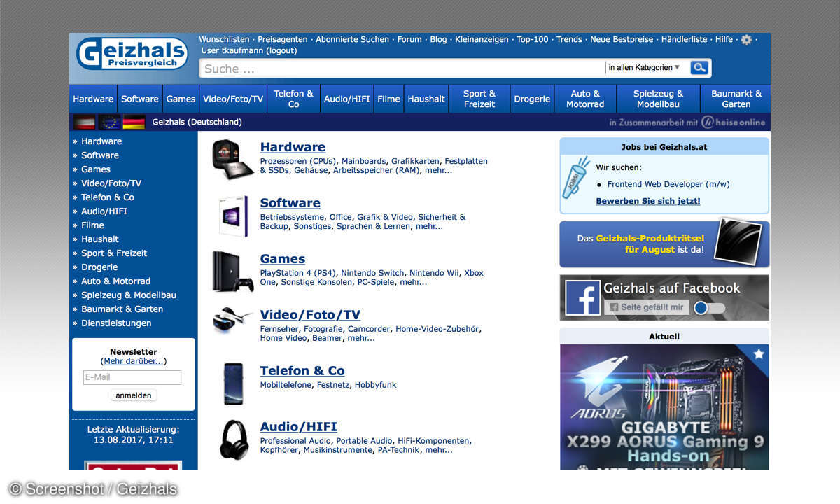Screen dimensions: 840x504
Task: Open the Kopfhörer subcategory link
Action: (279, 450)
